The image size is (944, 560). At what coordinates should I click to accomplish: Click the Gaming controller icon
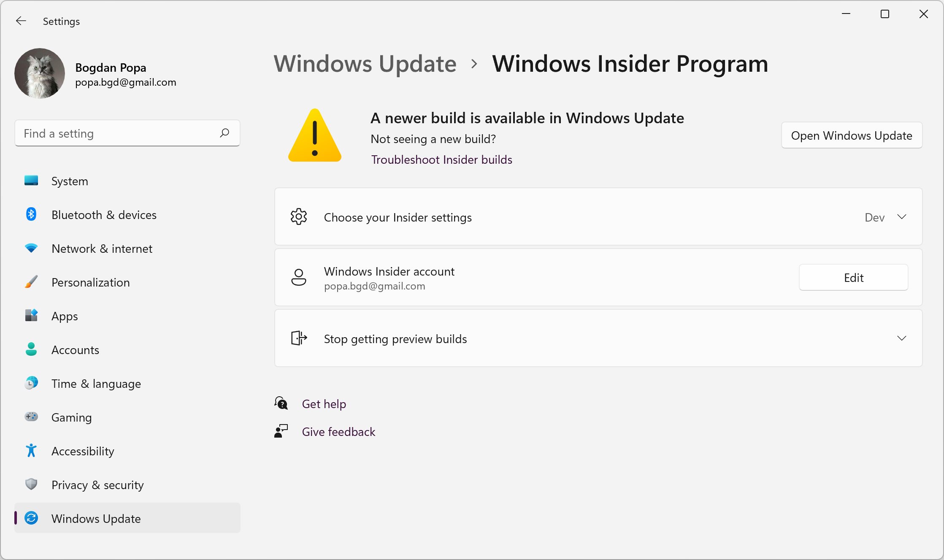coord(31,417)
